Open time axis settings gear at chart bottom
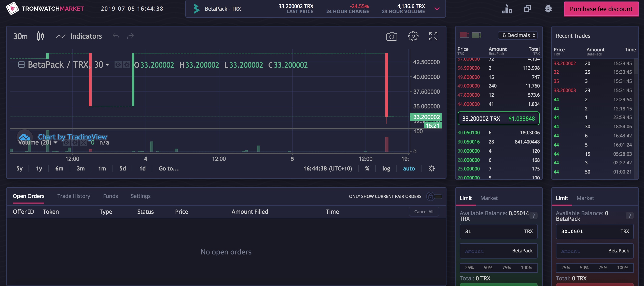 (432, 168)
